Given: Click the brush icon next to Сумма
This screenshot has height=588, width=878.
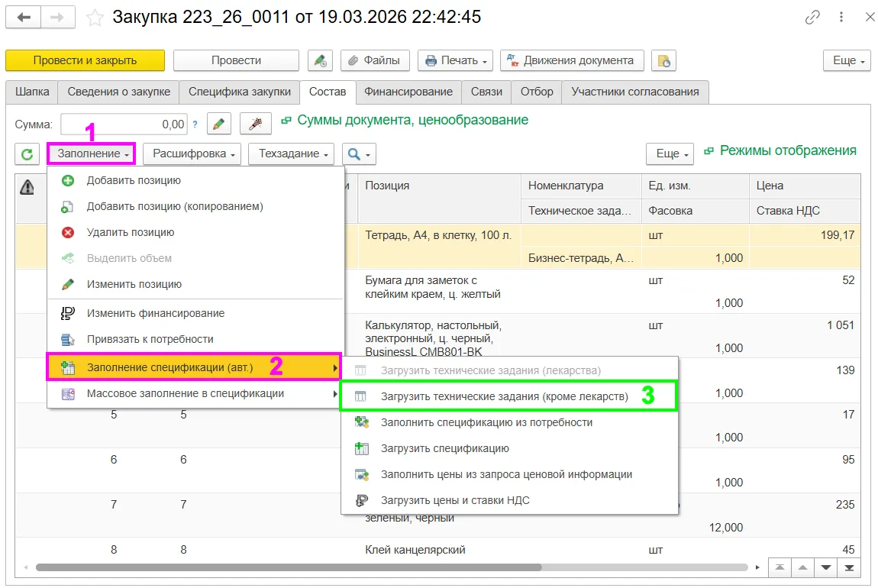Looking at the screenshot, I should (x=255, y=124).
